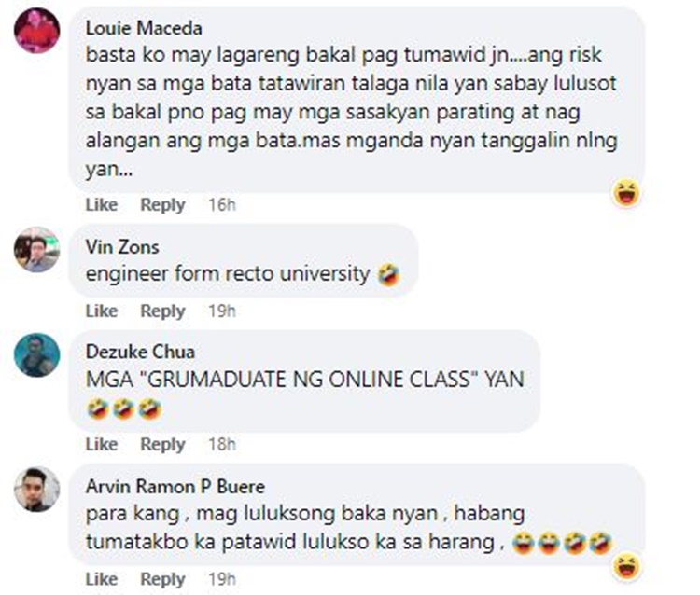Click the 16h timestamp on Louie's comment
The width and height of the screenshot is (700, 595).
[222, 205]
